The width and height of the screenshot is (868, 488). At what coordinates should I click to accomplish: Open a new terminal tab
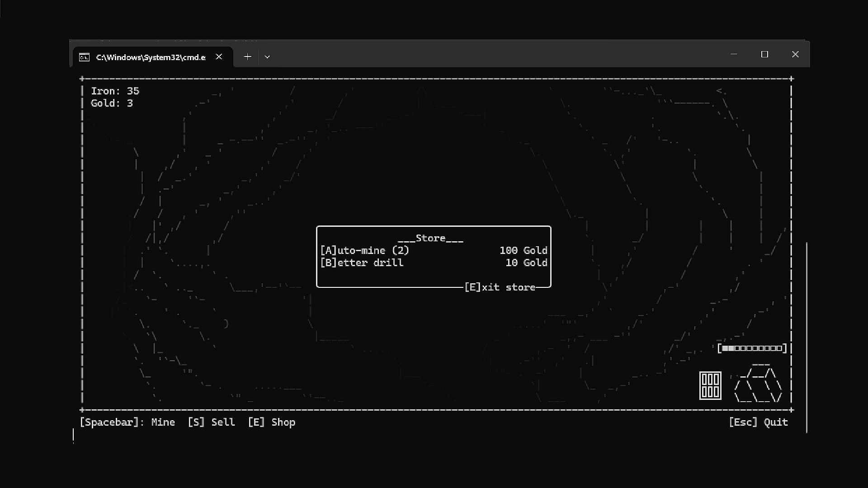(247, 57)
